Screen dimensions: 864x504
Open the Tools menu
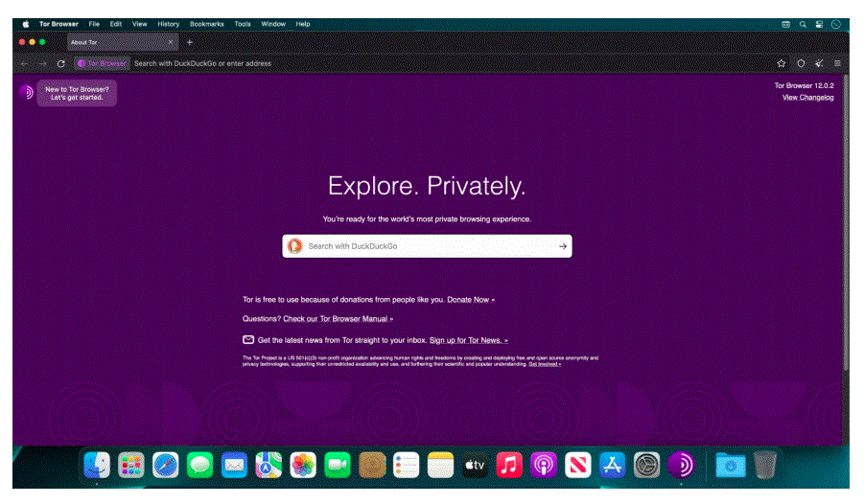tap(243, 24)
